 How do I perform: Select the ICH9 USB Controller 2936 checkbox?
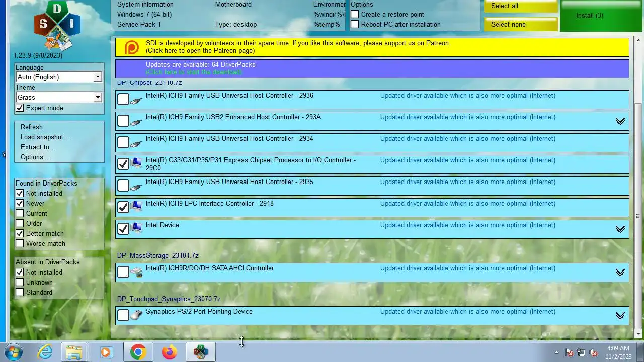click(123, 99)
